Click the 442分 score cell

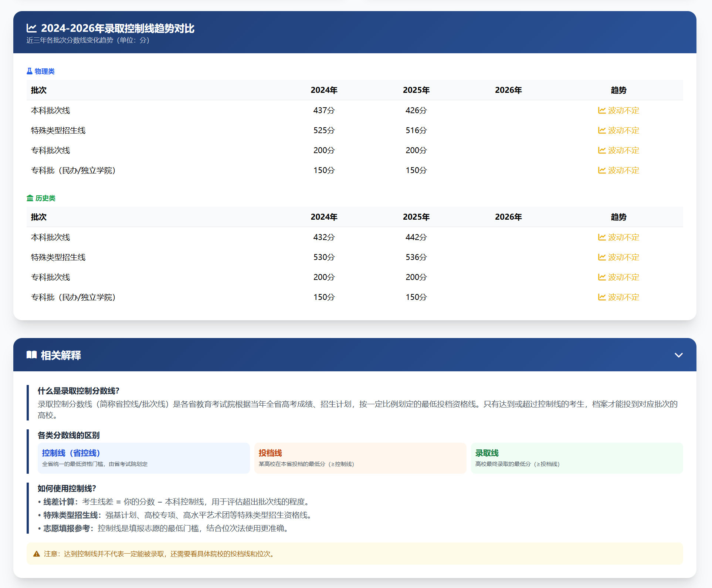pyautogui.click(x=416, y=237)
